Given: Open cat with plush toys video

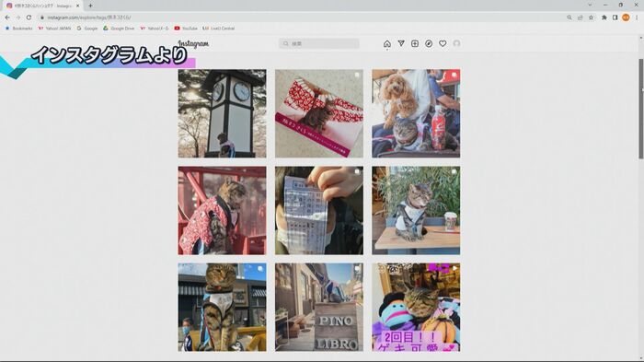Looking at the screenshot, I should click(x=416, y=308).
